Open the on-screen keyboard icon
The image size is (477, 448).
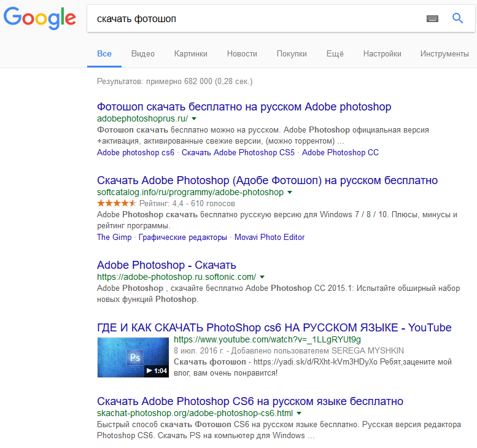(432, 19)
